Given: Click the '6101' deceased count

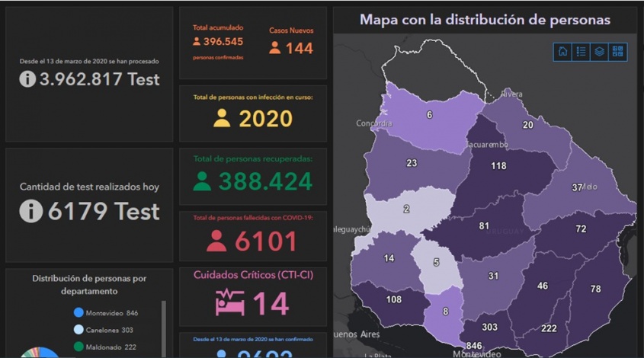Looking at the screenshot, I should [266, 241].
